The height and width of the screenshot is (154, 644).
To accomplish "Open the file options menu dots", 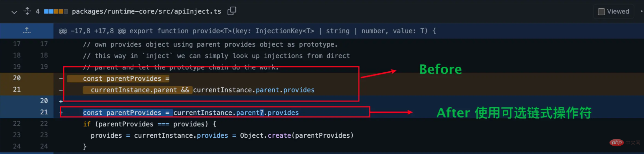I will click(641, 11).
